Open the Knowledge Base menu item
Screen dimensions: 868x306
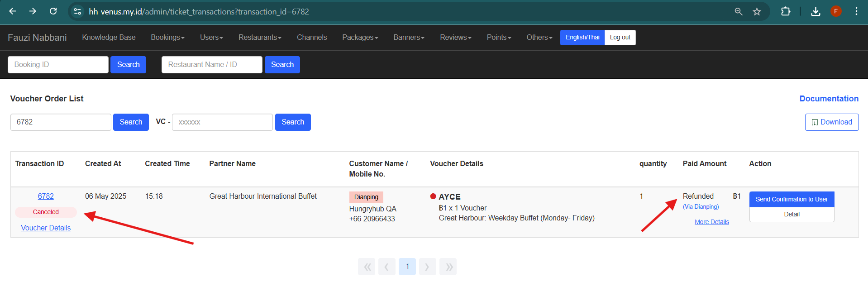(x=109, y=38)
